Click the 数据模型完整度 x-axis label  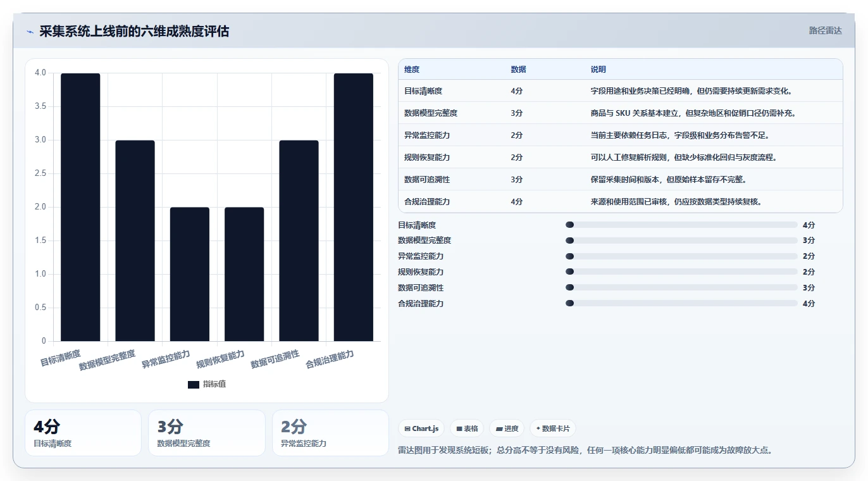pos(107,360)
